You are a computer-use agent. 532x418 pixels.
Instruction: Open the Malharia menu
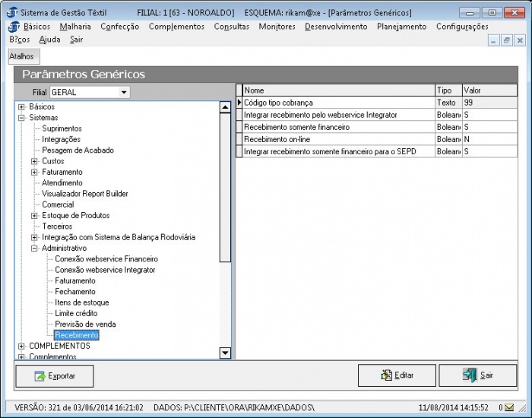[x=74, y=27]
